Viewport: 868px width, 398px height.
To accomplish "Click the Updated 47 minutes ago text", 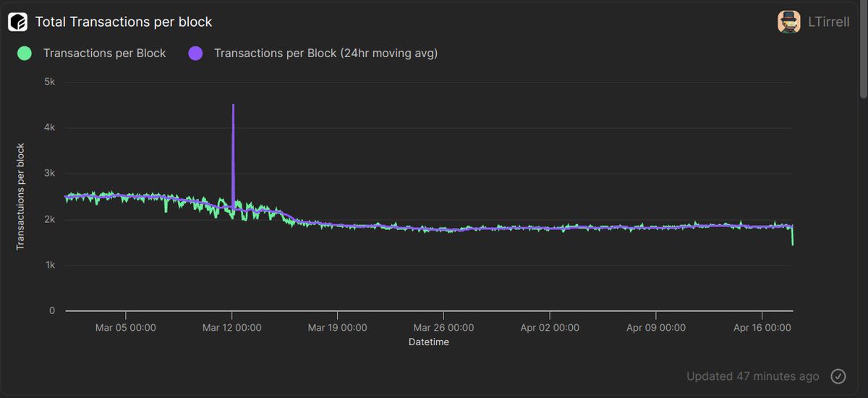I will click(753, 376).
